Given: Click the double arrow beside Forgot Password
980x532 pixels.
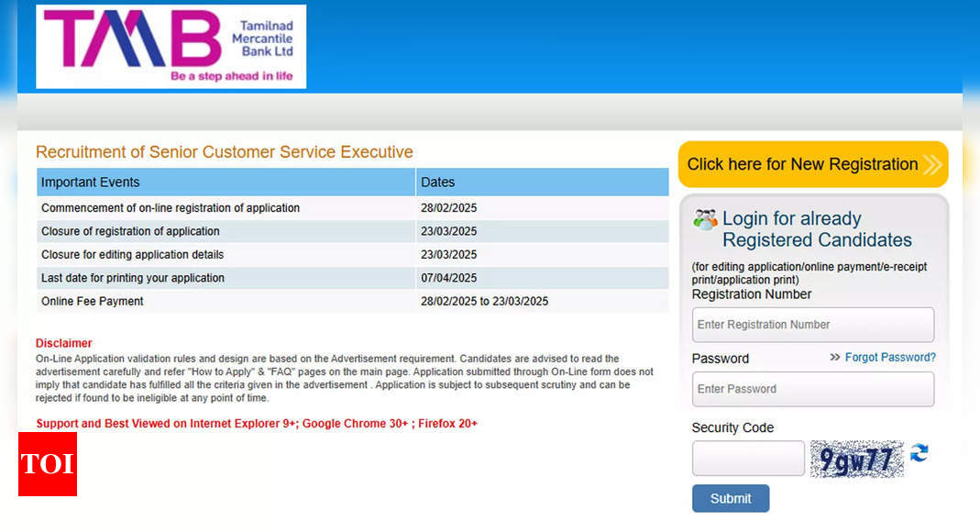Looking at the screenshot, I should tap(834, 357).
